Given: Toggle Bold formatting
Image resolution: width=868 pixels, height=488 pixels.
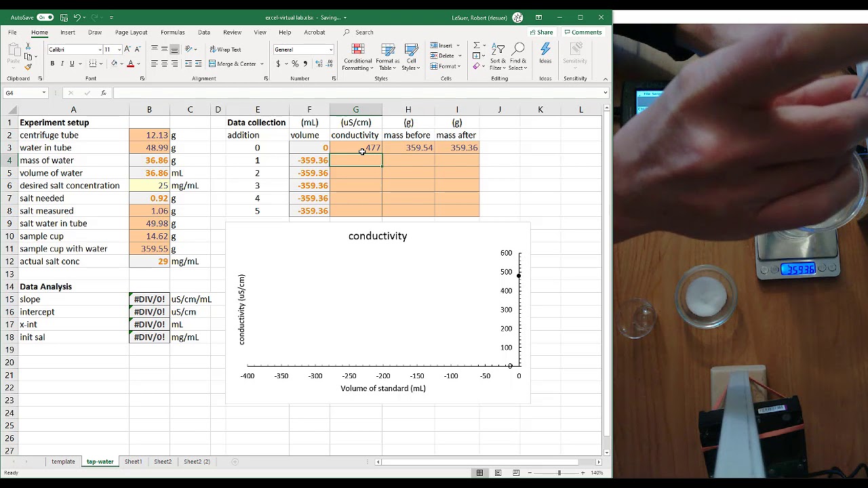Looking at the screenshot, I should pos(52,64).
